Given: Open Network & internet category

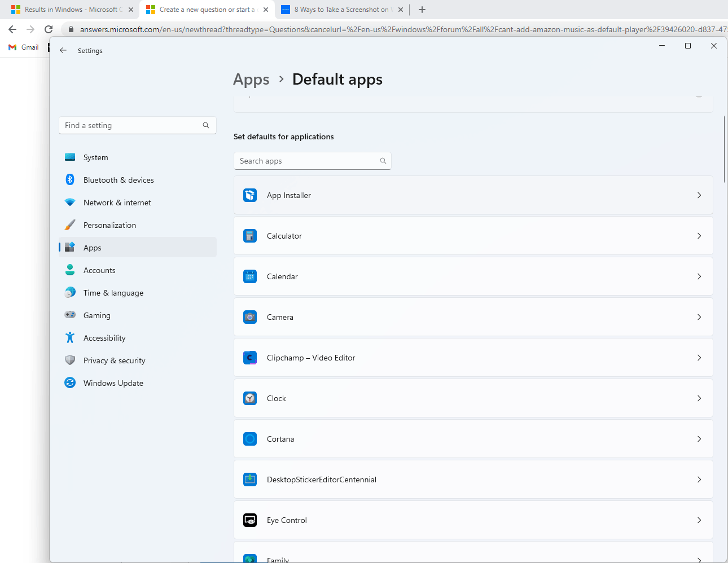Looking at the screenshot, I should pyautogui.click(x=138, y=203).
